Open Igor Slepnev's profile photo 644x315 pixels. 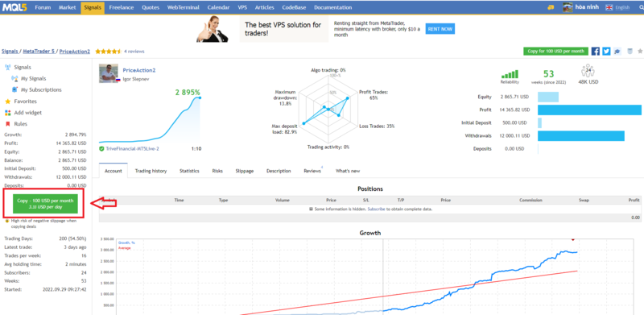(x=108, y=73)
